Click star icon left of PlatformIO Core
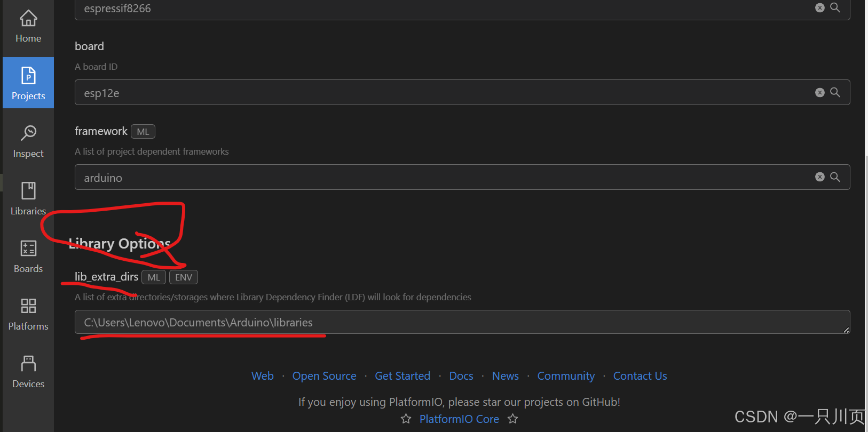This screenshot has height=432, width=868. pos(406,419)
